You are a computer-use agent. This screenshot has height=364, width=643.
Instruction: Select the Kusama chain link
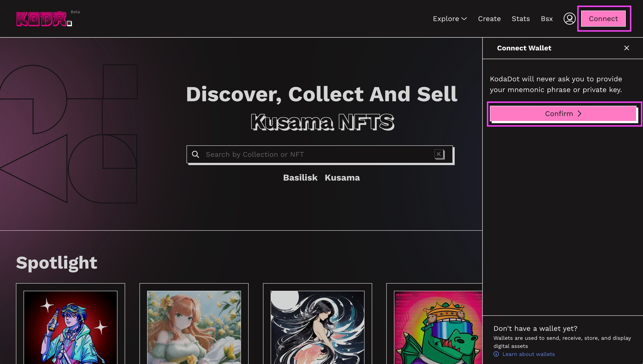point(342,178)
